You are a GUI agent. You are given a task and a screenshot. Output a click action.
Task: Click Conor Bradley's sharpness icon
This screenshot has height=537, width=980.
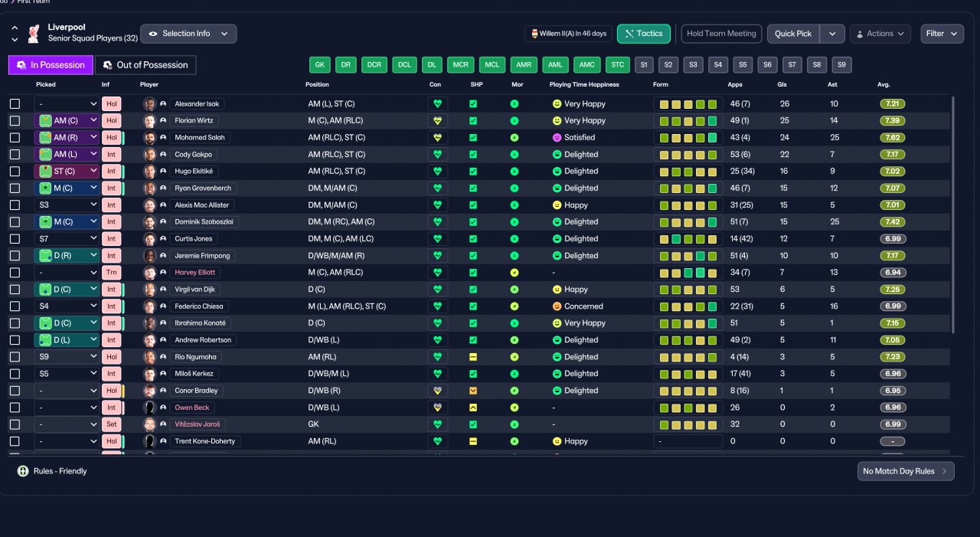coord(473,391)
